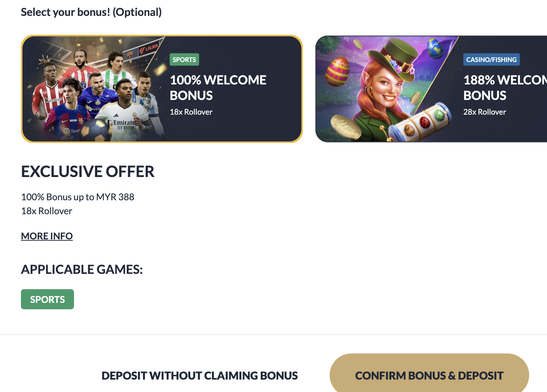Select the Sports 100% Welcome Bonus card

[162, 89]
